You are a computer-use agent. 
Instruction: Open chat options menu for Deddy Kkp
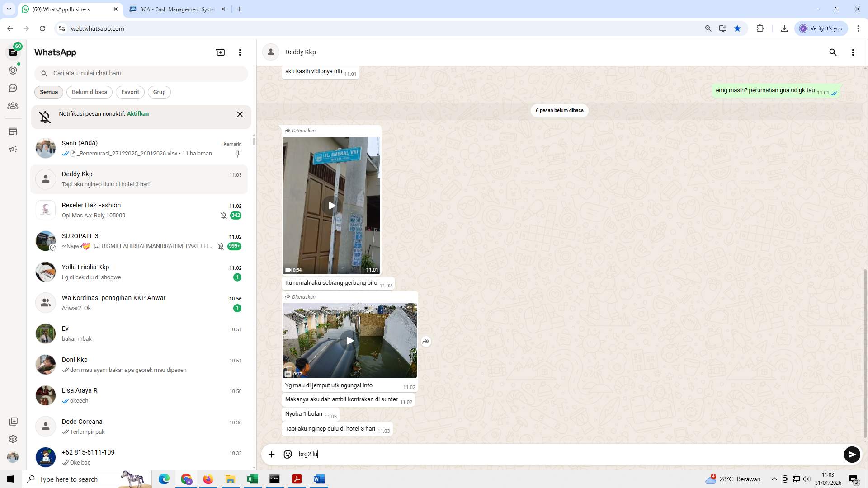click(x=853, y=52)
